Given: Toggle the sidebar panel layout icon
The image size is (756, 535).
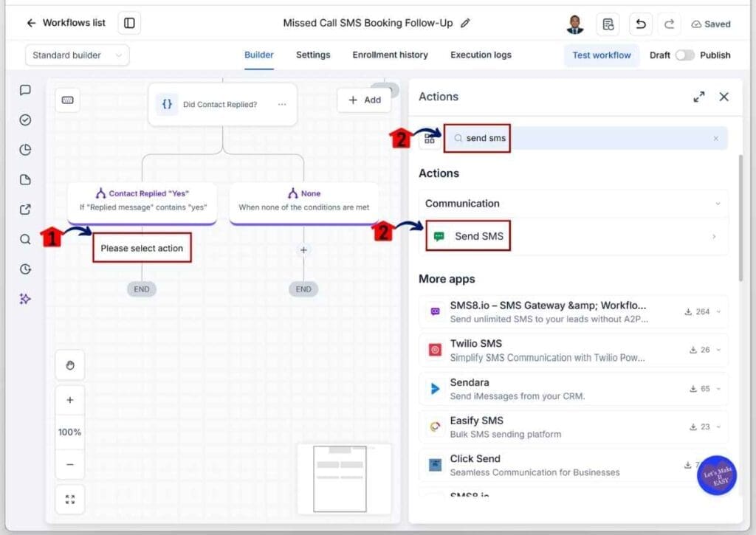Looking at the screenshot, I should pyautogui.click(x=129, y=23).
